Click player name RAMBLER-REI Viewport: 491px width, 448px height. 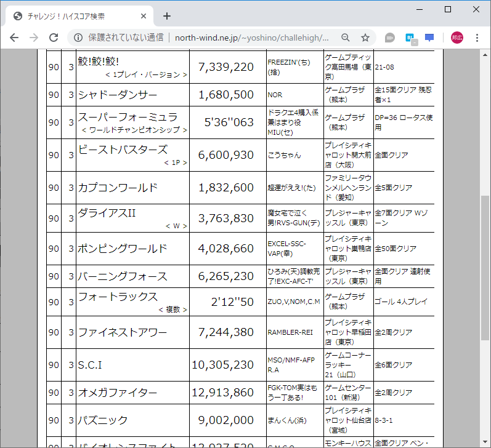[x=290, y=332]
